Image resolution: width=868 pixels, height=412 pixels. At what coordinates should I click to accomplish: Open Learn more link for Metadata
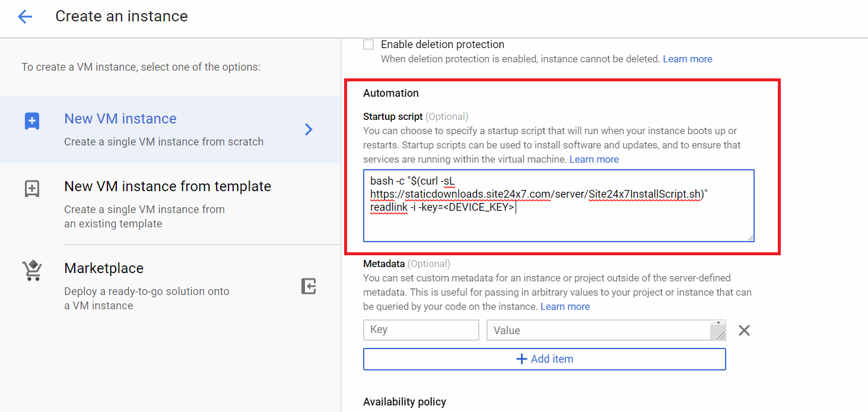(x=565, y=307)
